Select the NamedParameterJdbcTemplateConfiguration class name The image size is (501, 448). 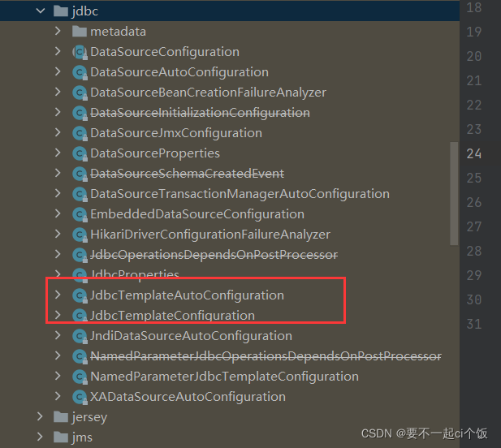tap(225, 377)
